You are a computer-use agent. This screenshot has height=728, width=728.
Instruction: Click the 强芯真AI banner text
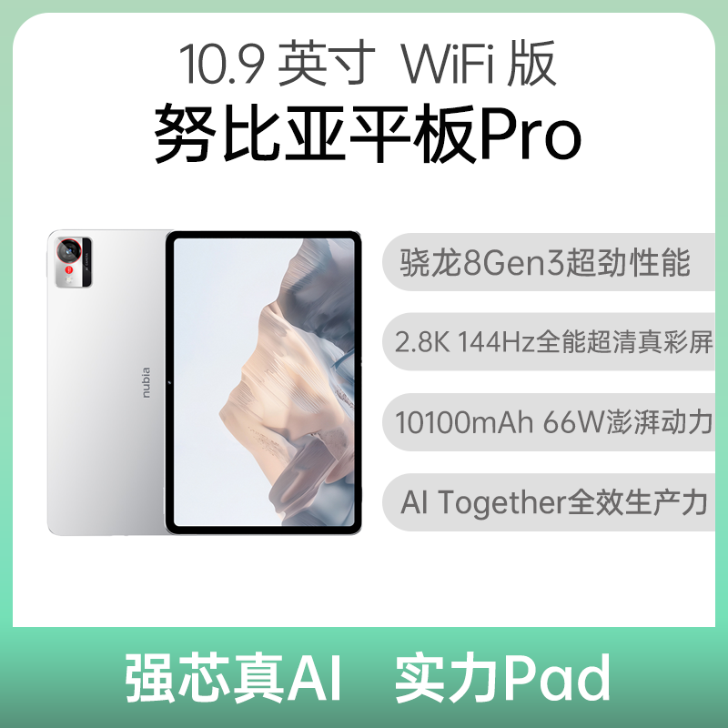[x=234, y=677]
